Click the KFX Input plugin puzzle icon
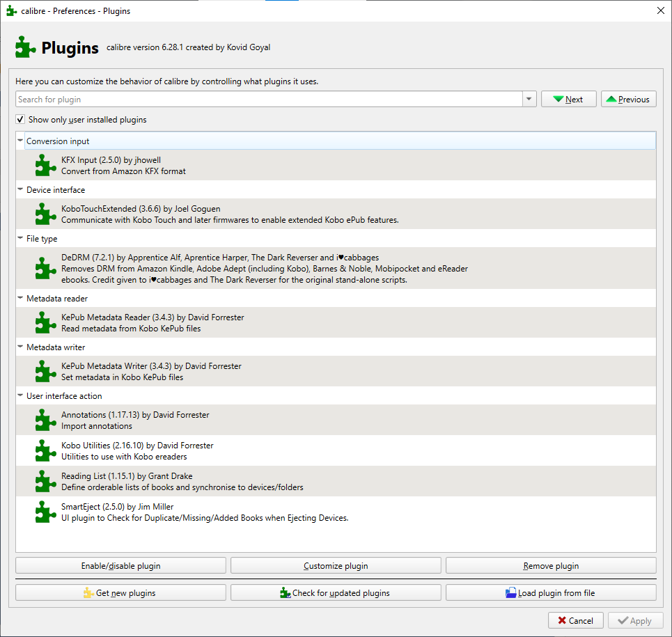672x637 pixels. click(46, 166)
